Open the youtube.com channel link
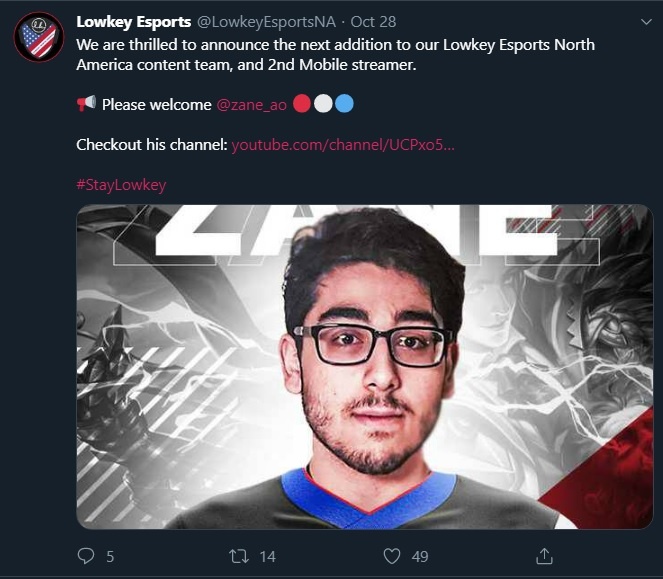The height and width of the screenshot is (579, 663). (x=343, y=145)
